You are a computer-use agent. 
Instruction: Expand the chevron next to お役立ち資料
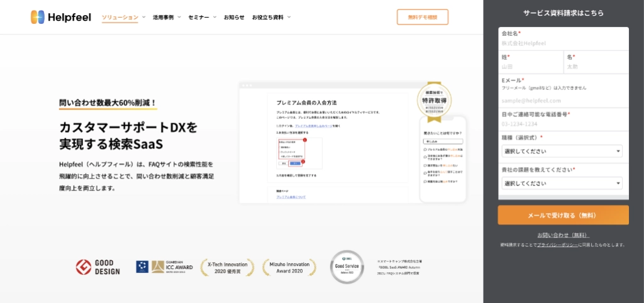[289, 17]
